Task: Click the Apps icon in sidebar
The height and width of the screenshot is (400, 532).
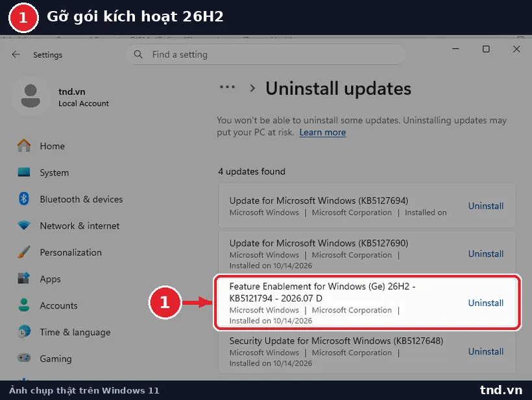Action: pos(24,278)
